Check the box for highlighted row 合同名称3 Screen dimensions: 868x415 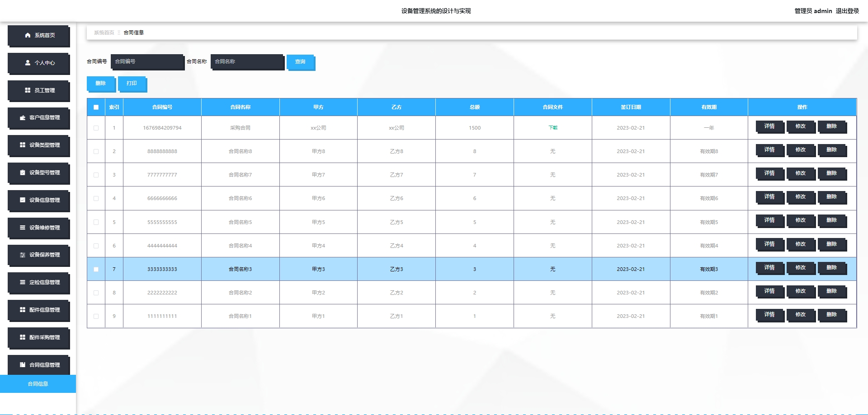pos(96,269)
